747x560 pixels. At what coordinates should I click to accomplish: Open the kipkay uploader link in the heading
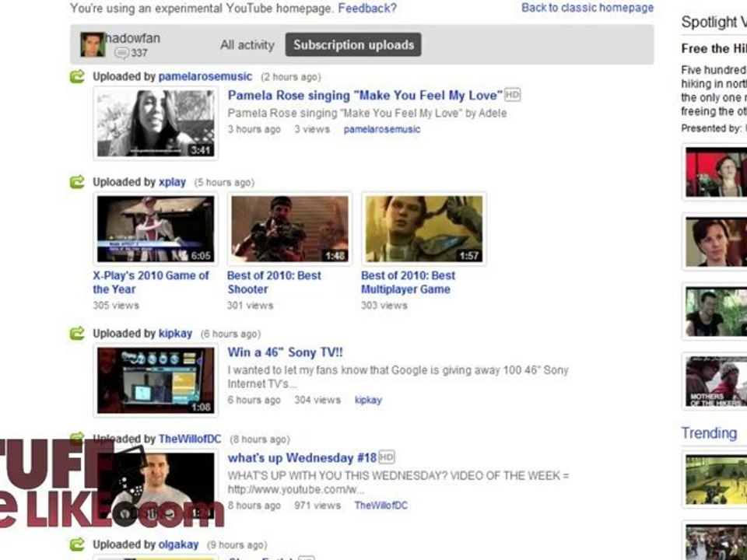175,334
